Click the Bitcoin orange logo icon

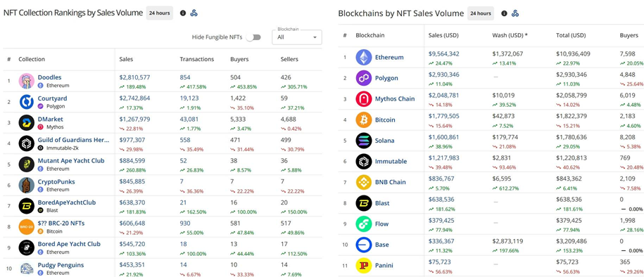363,120
